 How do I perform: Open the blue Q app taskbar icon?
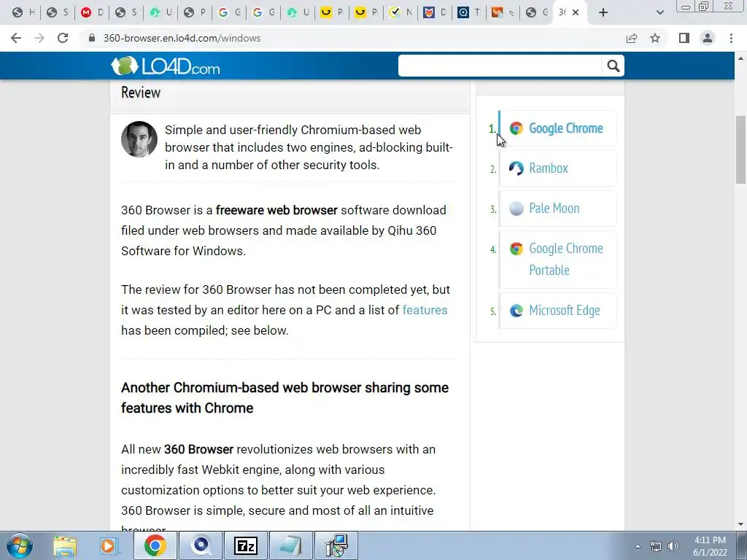pyautogui.click(x=201, y=545)
